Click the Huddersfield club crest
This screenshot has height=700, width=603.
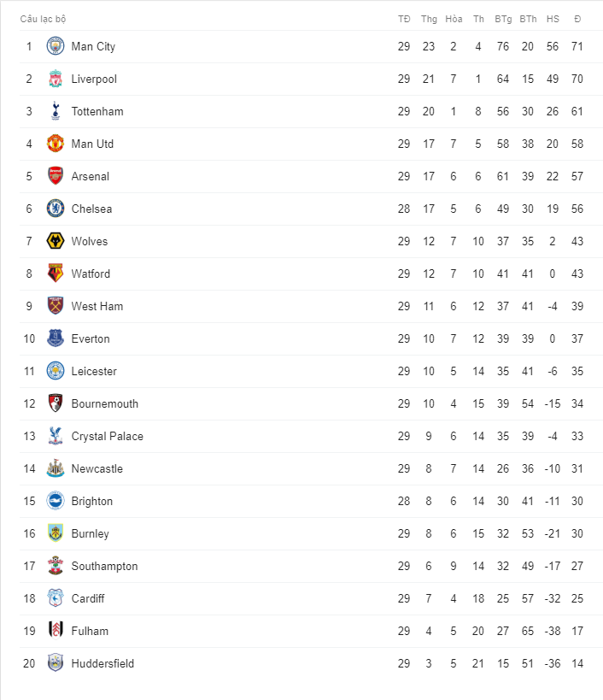(x=56, y=664)
